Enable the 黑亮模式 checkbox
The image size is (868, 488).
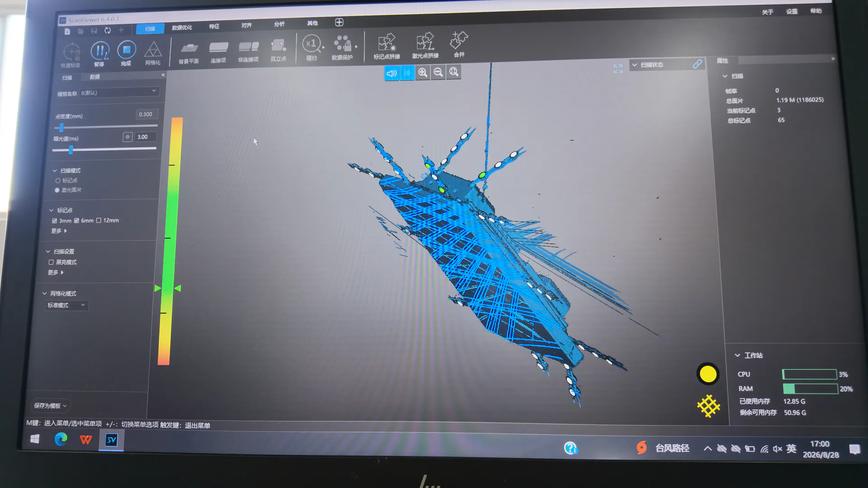point(51,262)
